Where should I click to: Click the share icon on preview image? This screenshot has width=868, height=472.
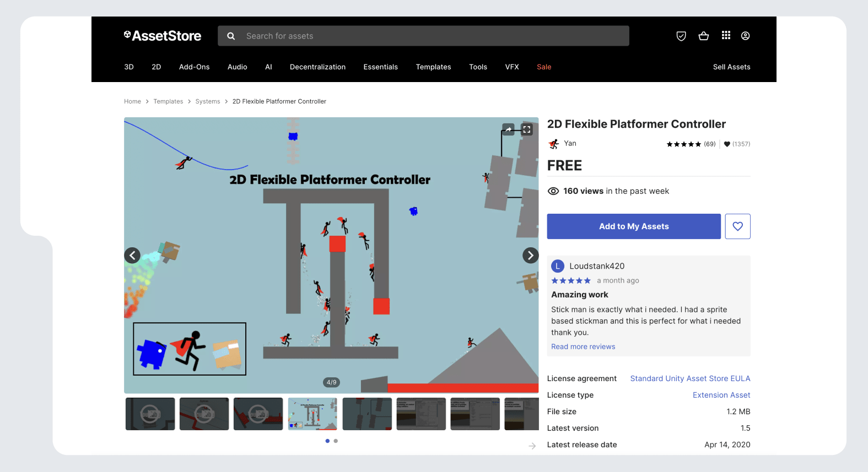pyautogui.click(x=508, y=129)
